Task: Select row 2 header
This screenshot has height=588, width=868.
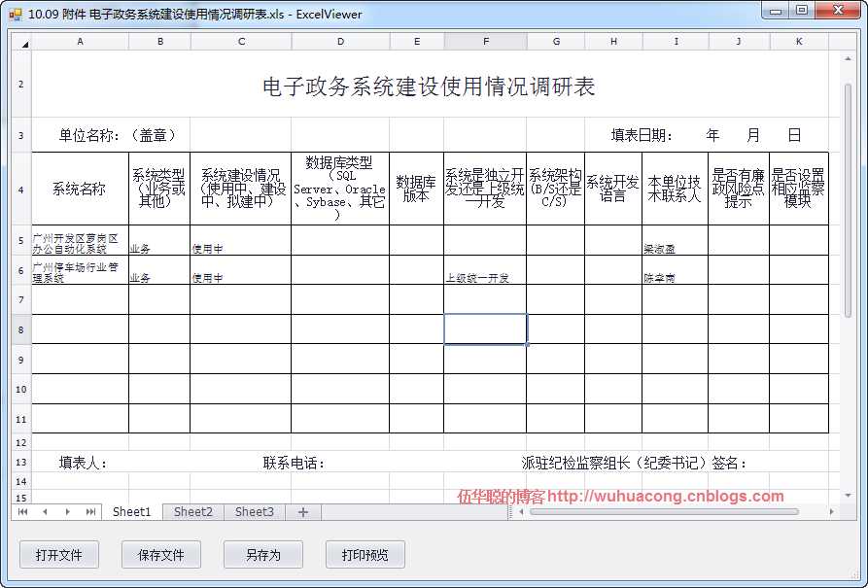Action: (21, 85)
